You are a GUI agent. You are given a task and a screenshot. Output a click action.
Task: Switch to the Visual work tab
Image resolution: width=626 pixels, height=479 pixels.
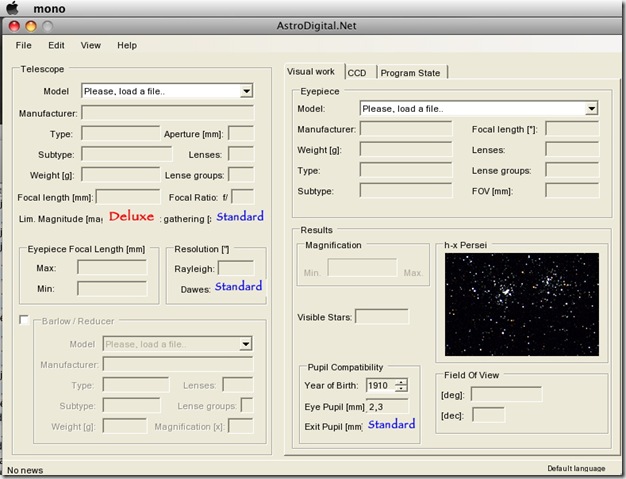click(x=313, y=71)
